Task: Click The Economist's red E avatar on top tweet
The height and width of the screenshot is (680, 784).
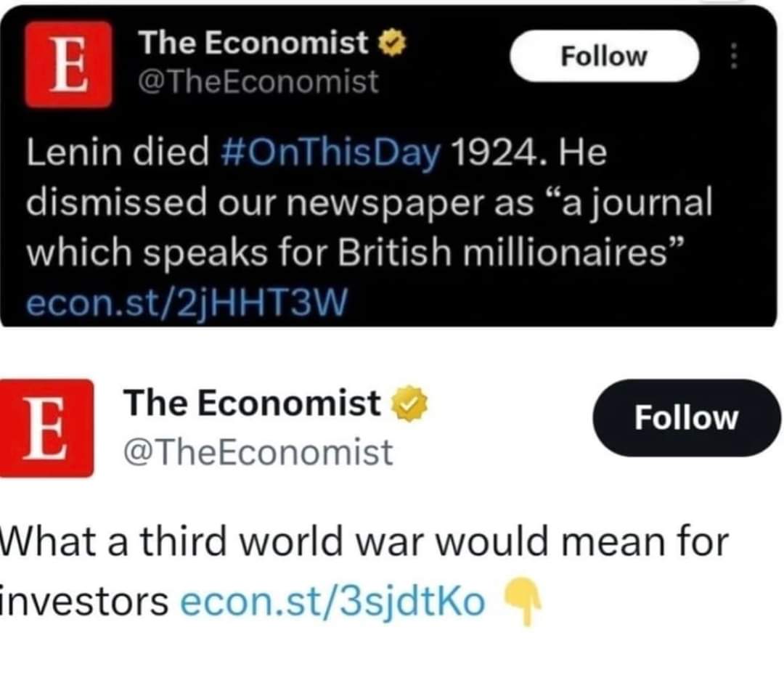Action: click(x=68, y=62)
